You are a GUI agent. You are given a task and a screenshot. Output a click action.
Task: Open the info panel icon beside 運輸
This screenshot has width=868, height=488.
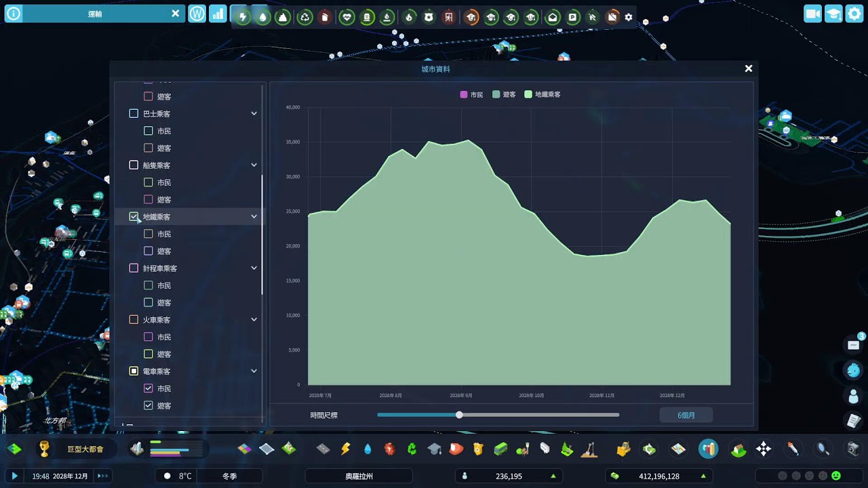click(13, 14)
